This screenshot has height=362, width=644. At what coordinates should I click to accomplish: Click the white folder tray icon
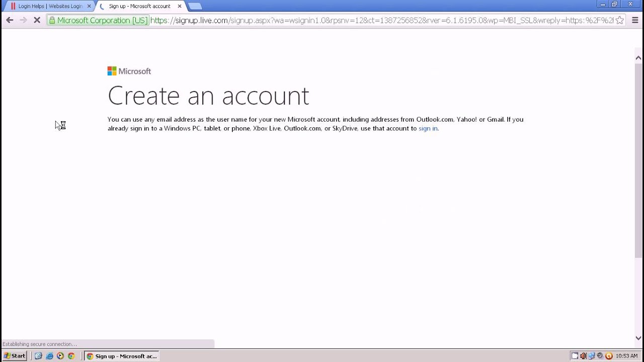575,356
